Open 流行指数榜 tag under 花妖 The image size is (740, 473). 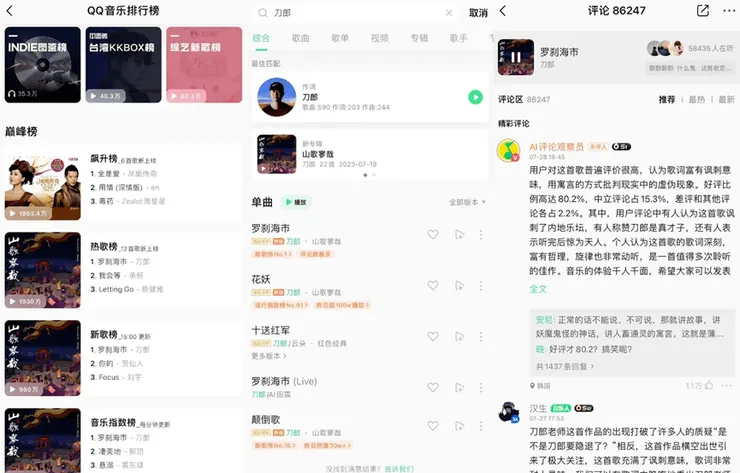coord(281,305)
